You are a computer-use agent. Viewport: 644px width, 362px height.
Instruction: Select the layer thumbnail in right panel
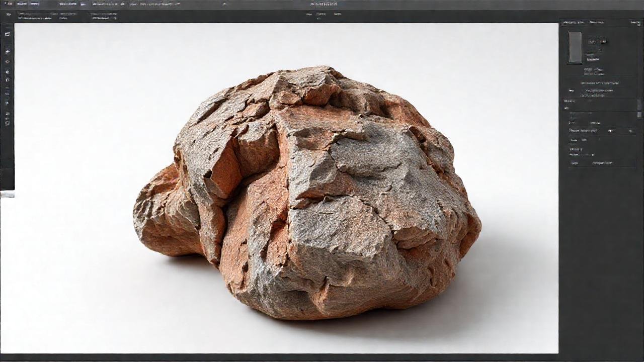(x=575, y=46)
